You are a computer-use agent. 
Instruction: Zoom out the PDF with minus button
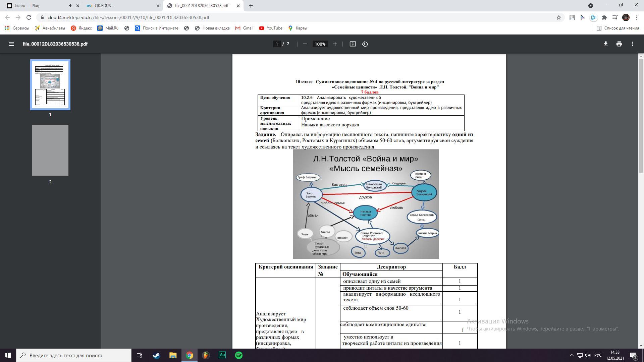pos(305,44)
